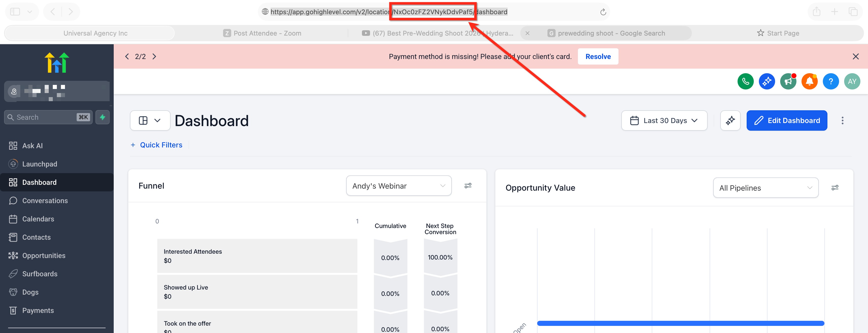
Task: Open the Andy's Webinar pipeline dropdown
Action: (x=398, y=186)
